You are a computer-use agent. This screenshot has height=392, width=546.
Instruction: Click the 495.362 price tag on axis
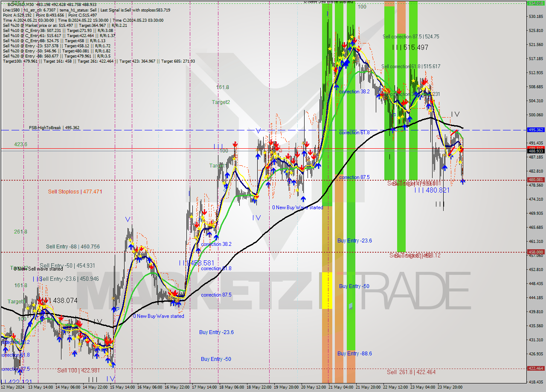536,130
